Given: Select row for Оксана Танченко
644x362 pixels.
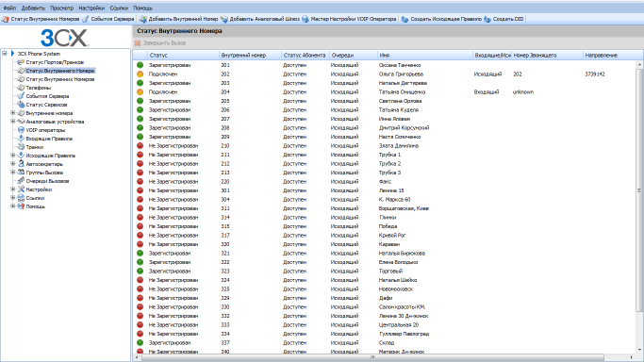Looking at the screenshot, I should point(385,65).
